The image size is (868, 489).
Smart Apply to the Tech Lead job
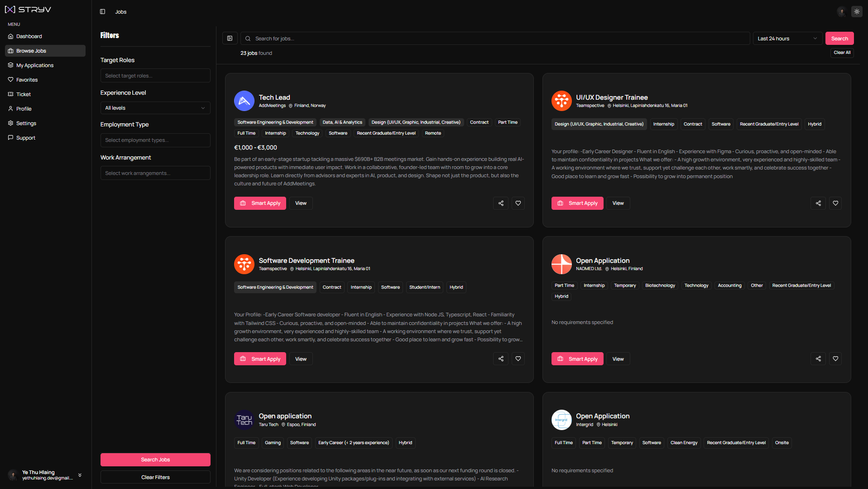260,203
